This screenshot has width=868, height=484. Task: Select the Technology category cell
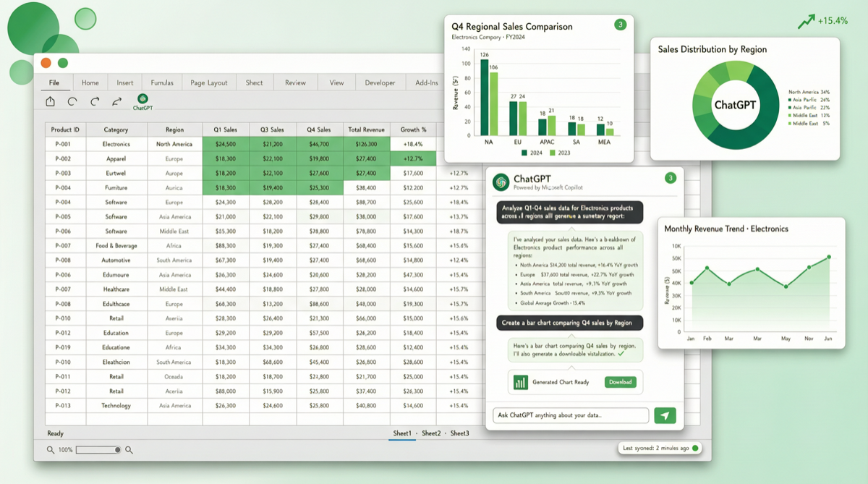pyautogui.click(x=116, y=405)
